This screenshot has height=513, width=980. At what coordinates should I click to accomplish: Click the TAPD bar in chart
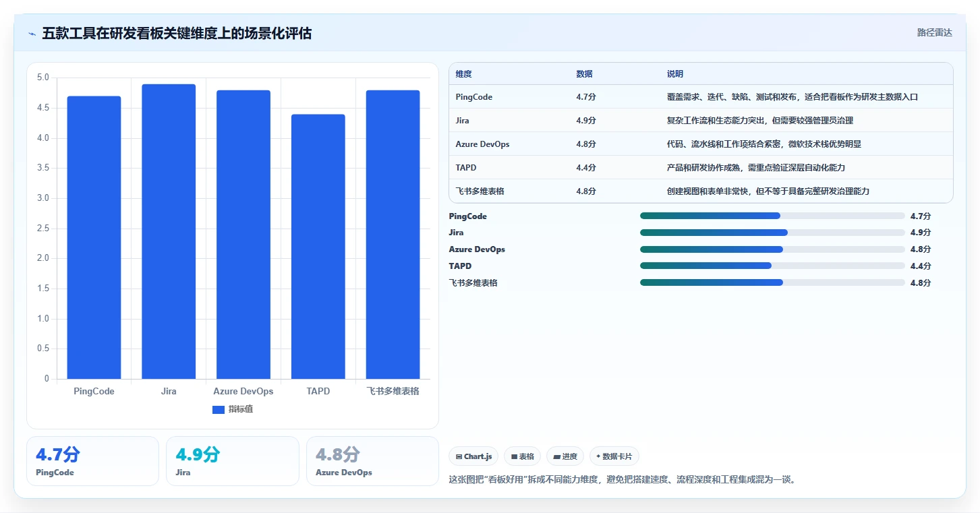click(318, 247)
